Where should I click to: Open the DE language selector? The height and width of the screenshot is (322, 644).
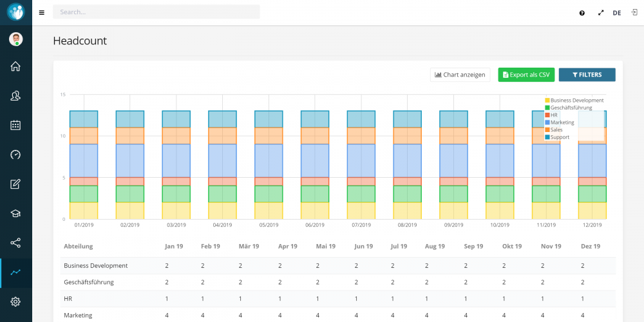pos(617,13)
